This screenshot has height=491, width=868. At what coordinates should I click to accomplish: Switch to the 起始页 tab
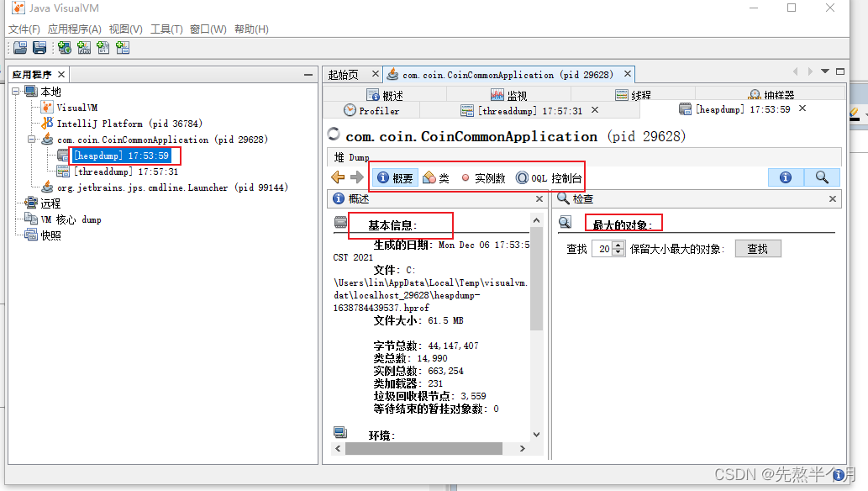coord(343,75)
